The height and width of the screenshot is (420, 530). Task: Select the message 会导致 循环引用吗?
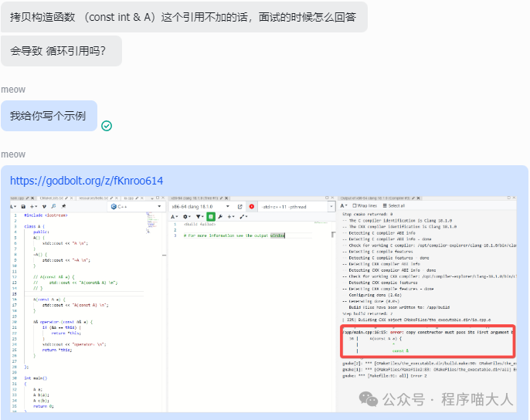(x=61, y=51)
